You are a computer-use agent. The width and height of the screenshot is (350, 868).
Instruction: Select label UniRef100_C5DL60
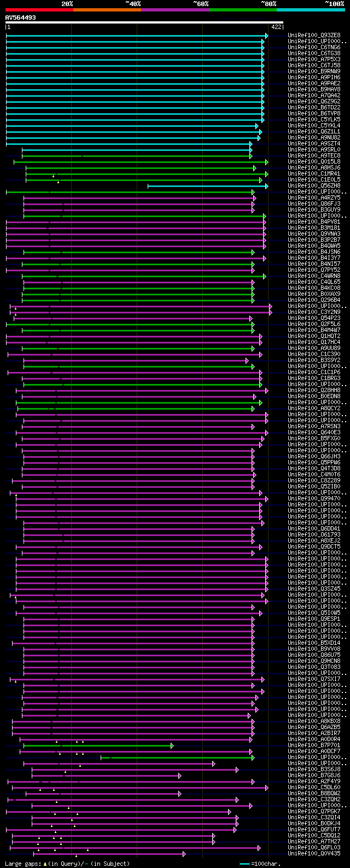(x=314, y=788)
